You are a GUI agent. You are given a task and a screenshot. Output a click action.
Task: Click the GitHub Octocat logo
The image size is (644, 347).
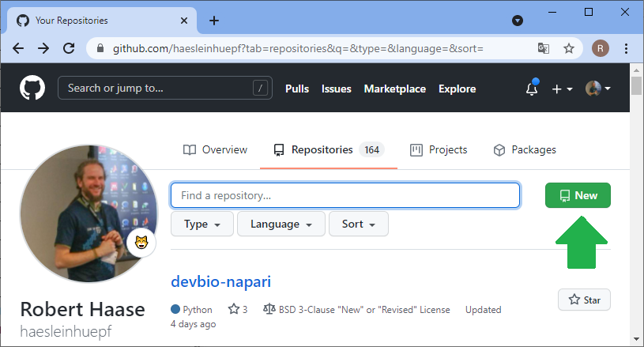pyautogui.click(x=32, y=89)
